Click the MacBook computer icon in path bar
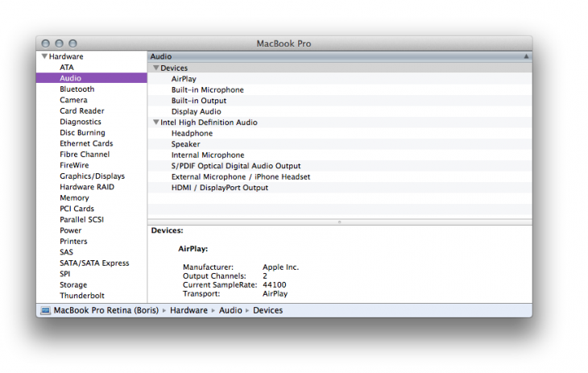This screenshot has height=373, width=588. click(x=46, y=310)
